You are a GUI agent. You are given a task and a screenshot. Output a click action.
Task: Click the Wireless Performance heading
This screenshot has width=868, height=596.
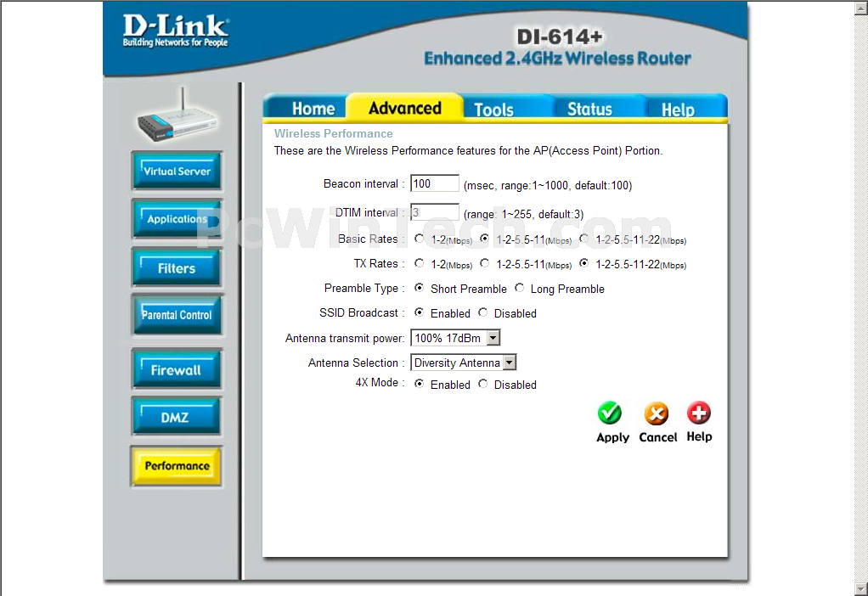point(333,133)
